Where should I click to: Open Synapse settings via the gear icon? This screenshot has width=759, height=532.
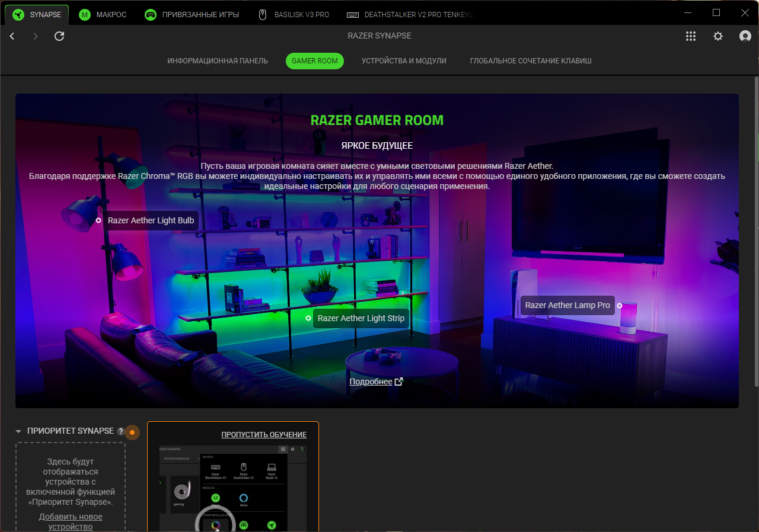coord(718,36)
